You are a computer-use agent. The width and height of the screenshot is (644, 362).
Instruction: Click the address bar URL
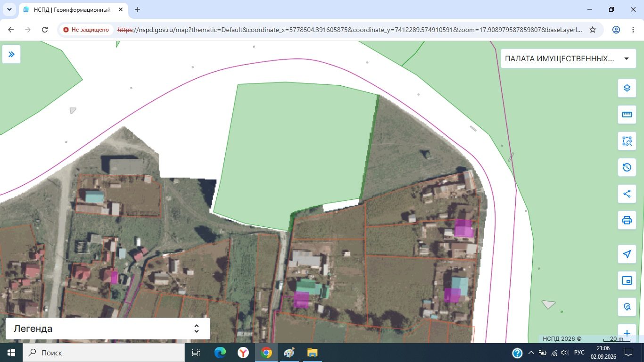point(349,30)
